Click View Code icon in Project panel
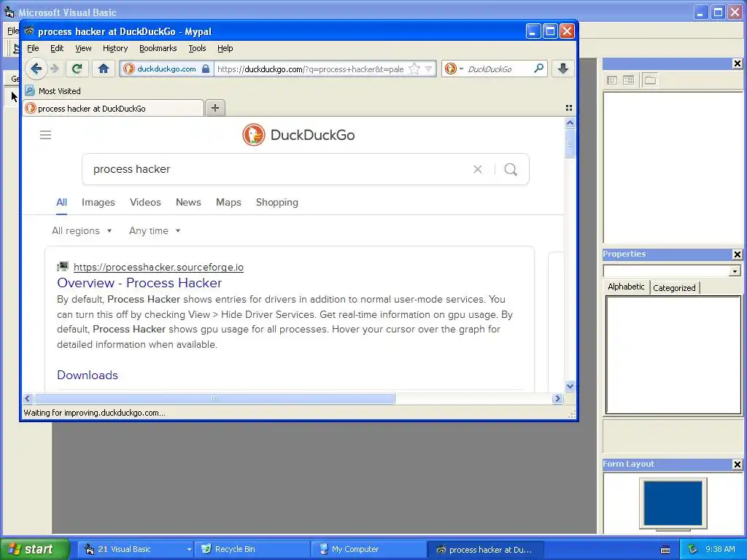 [612, 80]
